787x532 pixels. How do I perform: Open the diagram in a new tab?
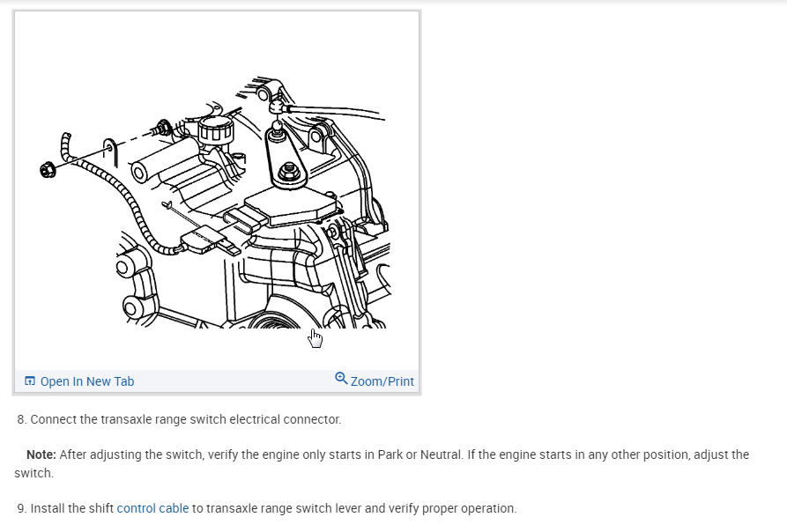[x=87, y=381]
